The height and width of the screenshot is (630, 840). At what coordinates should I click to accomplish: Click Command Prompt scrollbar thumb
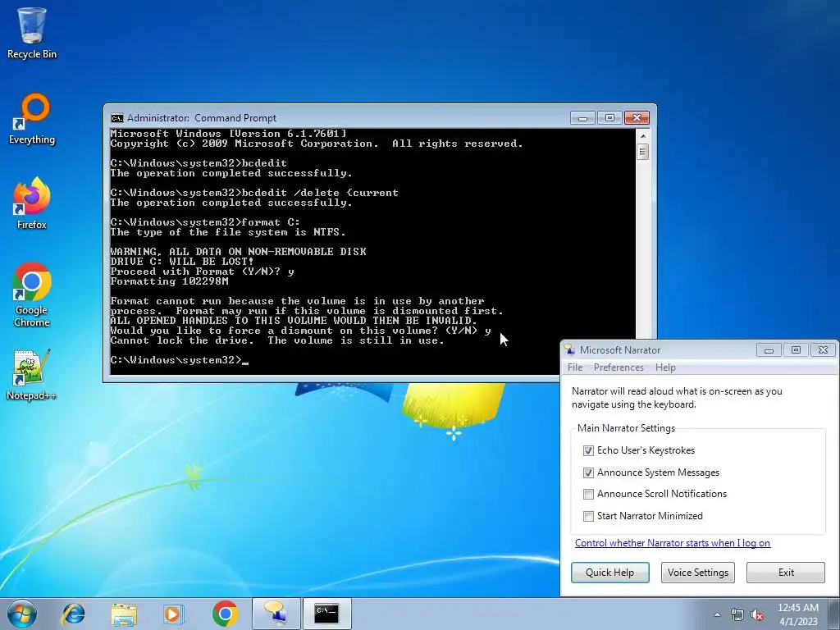click(643, 152)
